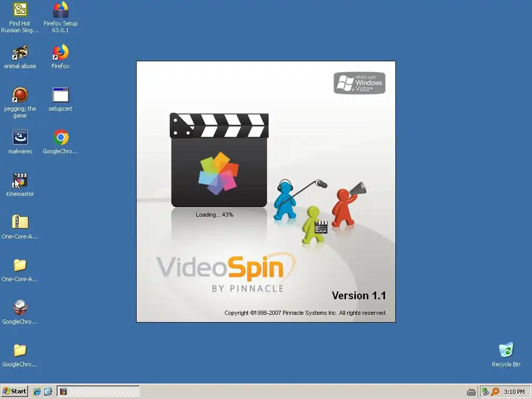Activate the VideoSpin taskbar button
Viewport: 532px width, 399px height.
pyautogui.click(x=98, y=392)
